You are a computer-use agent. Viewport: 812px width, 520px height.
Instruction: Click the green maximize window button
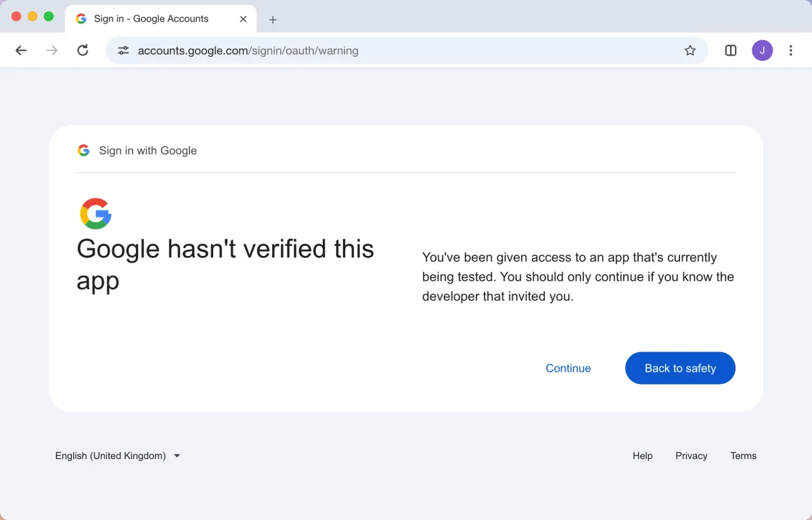tap(49, 16)
